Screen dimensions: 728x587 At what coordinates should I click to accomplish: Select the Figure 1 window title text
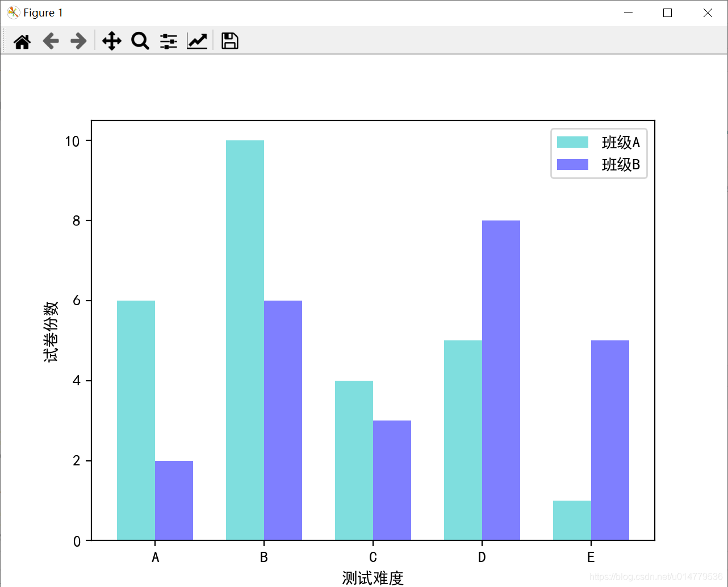pyautogui.click(x=43, y=12)
